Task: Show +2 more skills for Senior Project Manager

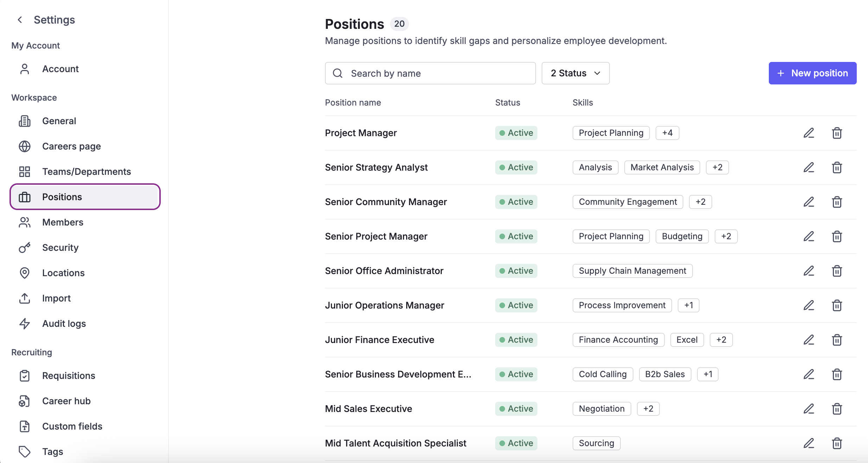Action: pyautogui.click(x=726, y=236)
